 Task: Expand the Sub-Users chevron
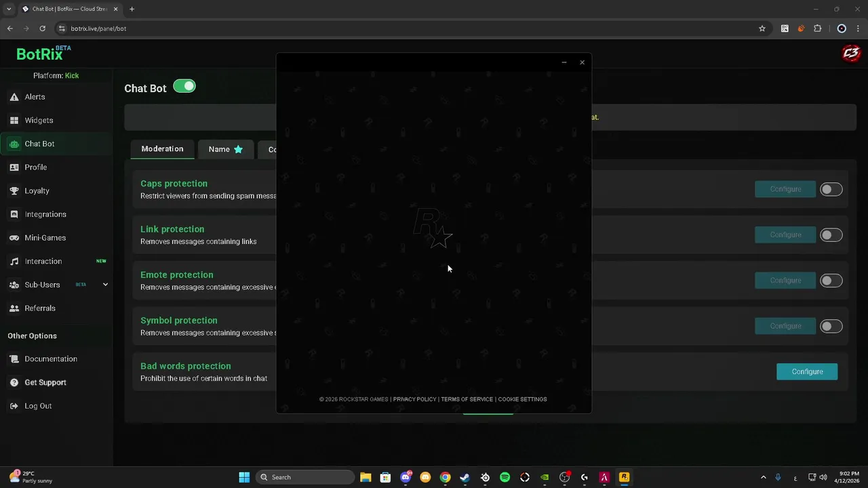click(x=105, y=285)
